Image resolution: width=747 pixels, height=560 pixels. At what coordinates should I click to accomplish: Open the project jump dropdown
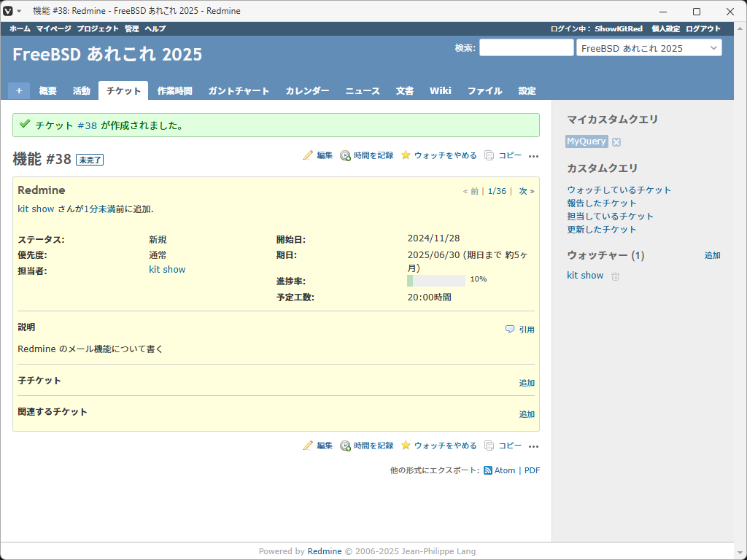[649, 48]
